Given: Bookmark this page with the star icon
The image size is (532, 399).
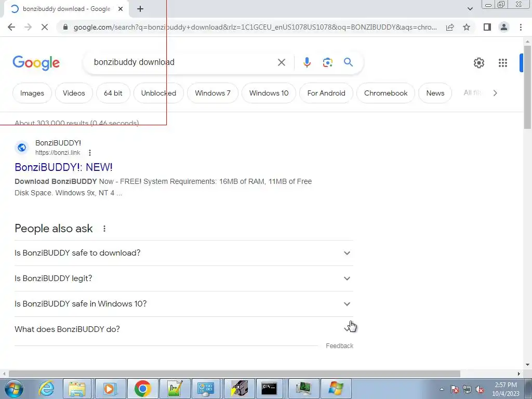Looking at the screenshot, I should pyautogui.click(x=467, y=27).
